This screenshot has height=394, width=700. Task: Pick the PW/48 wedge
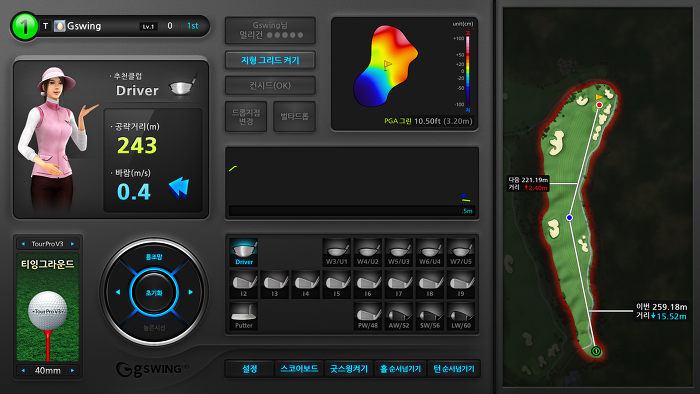pyautogui.click(x=368, y=316)
